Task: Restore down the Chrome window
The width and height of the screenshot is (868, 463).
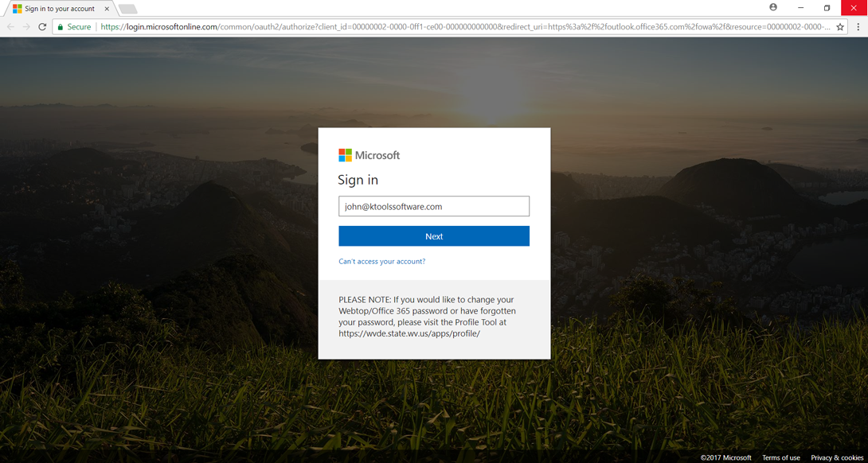Action: [827, 7]
